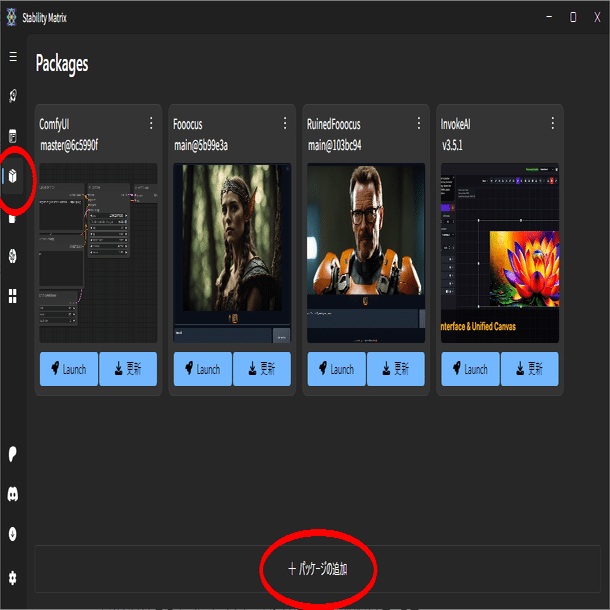
Task: Click the master@6c5990f version text
Action: [x=69, y=145]
